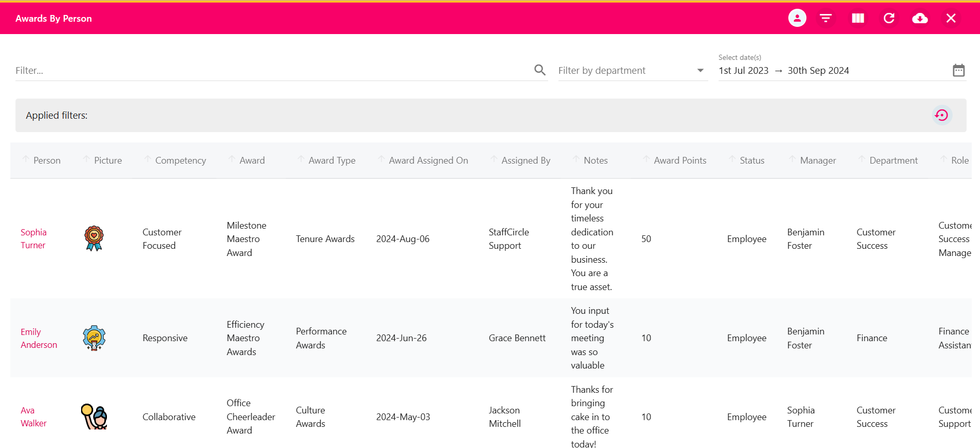
Task: Select the 'Efficiency Maestro Awards' cell
Action: point(245,338)
